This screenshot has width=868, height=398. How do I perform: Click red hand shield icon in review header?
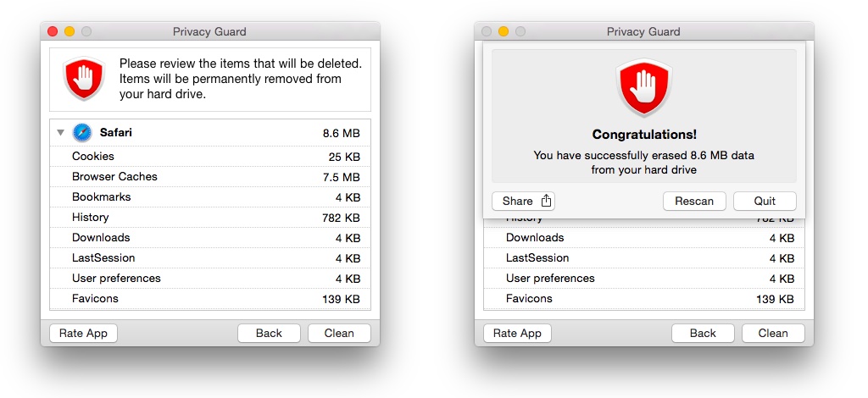84,80
